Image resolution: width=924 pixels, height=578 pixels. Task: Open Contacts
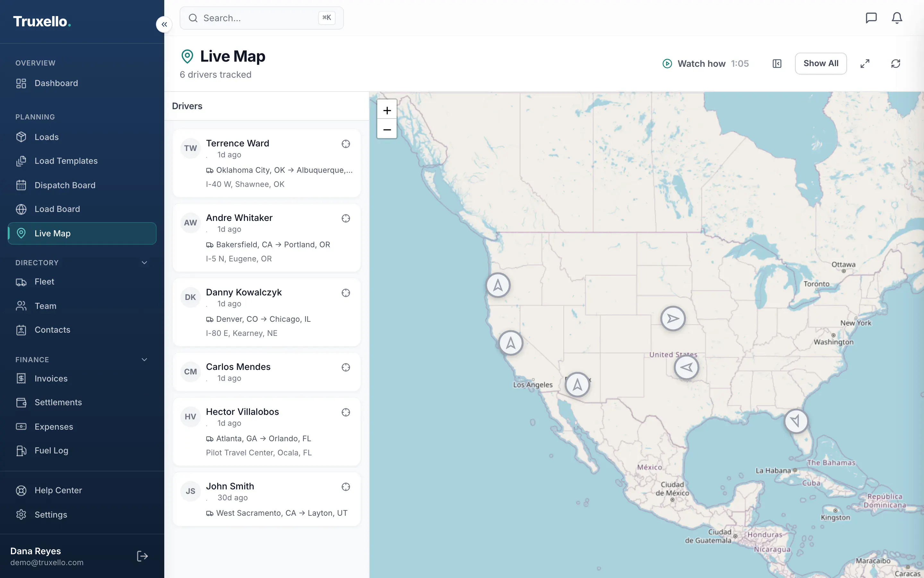pyautogui.click(x=82, y=330)
